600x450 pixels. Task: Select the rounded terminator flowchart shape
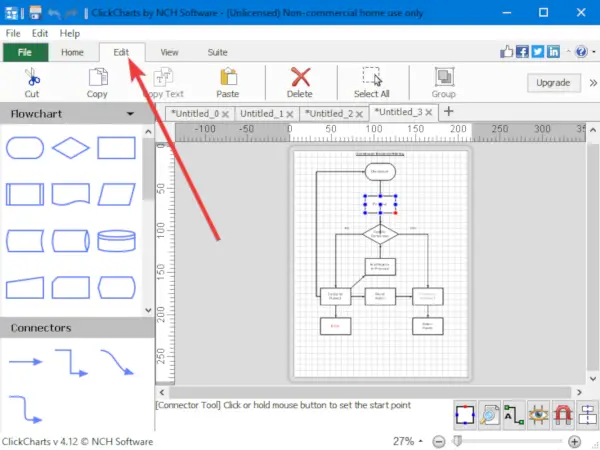pos(25,148)
